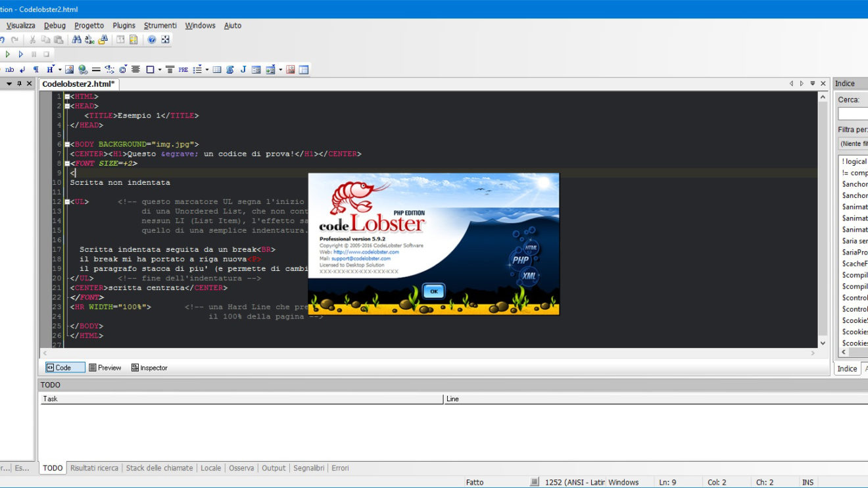The height and width of the screenshot is (488, 868).
Task: Click the Cerca search input field
Action: click(852, 114)
